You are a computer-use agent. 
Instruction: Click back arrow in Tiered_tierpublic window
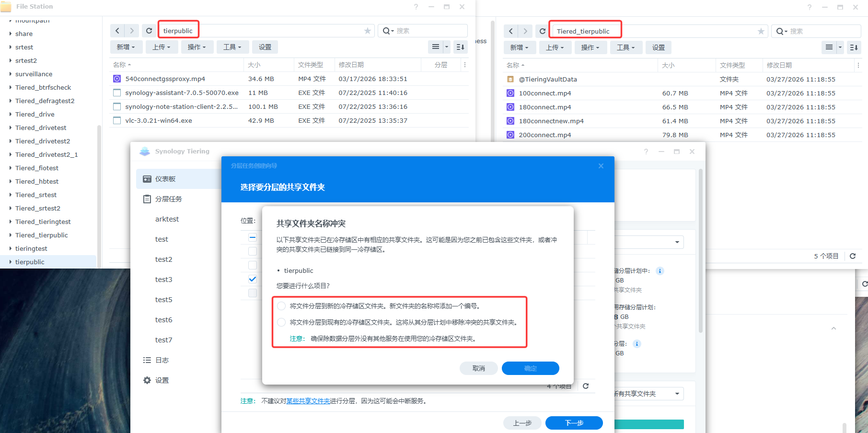coord(511,31)
